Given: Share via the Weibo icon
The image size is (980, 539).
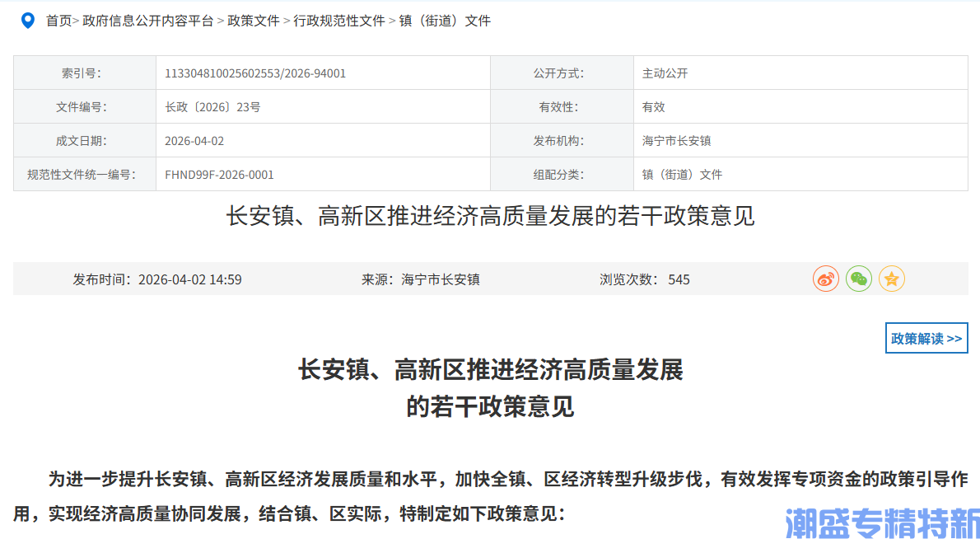Looking at the screenshot, I should pyautogui.click(x=826, y=279).
